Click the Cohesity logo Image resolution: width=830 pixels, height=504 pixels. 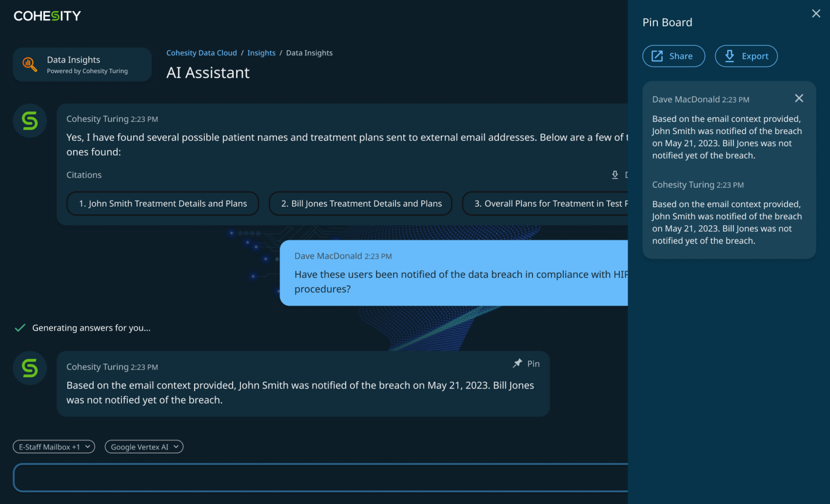point(48,16)
